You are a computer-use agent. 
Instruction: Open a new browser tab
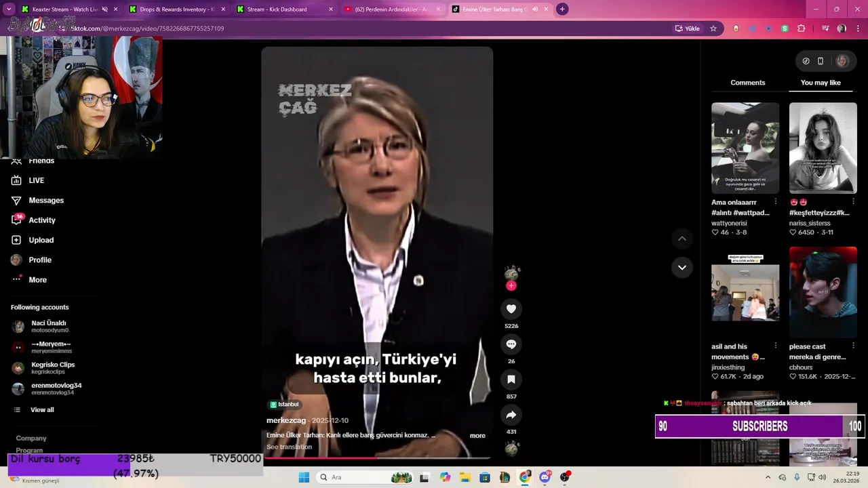562,9
